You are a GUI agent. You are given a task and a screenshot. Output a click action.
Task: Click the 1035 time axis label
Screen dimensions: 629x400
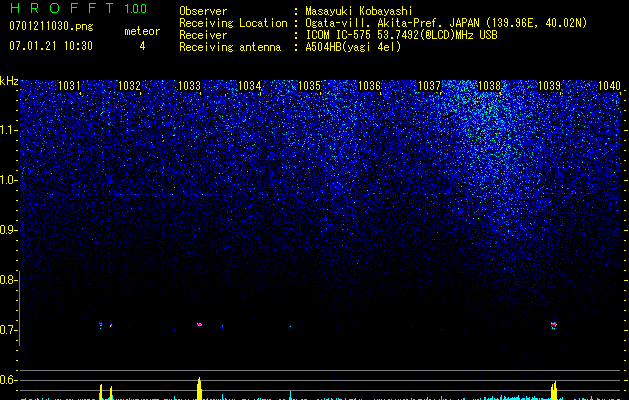click(x=310, y=85)
